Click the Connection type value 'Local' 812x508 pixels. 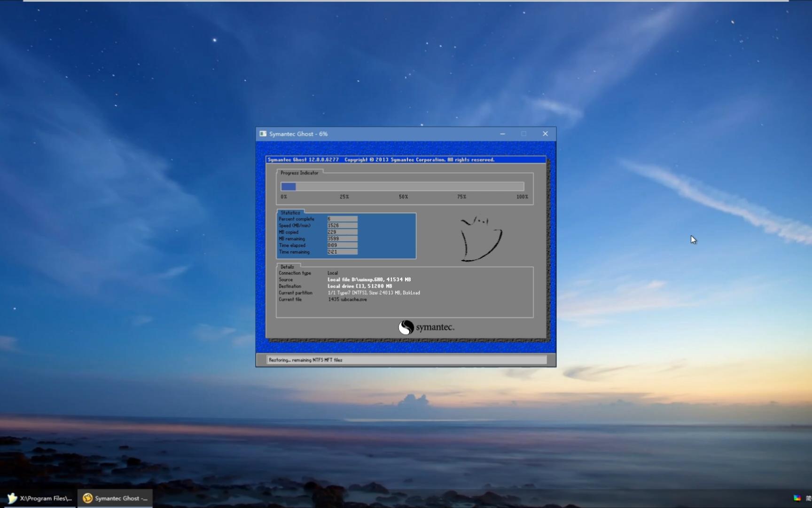coord(333,273)
